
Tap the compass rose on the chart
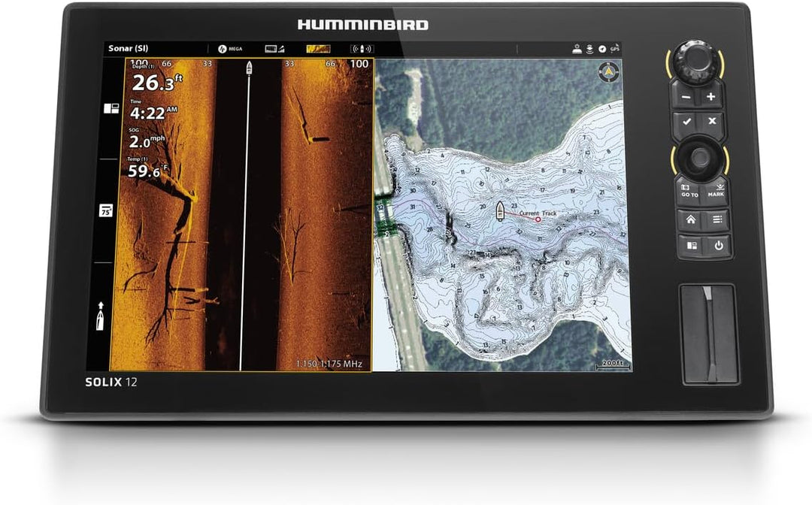click(608, 71)
